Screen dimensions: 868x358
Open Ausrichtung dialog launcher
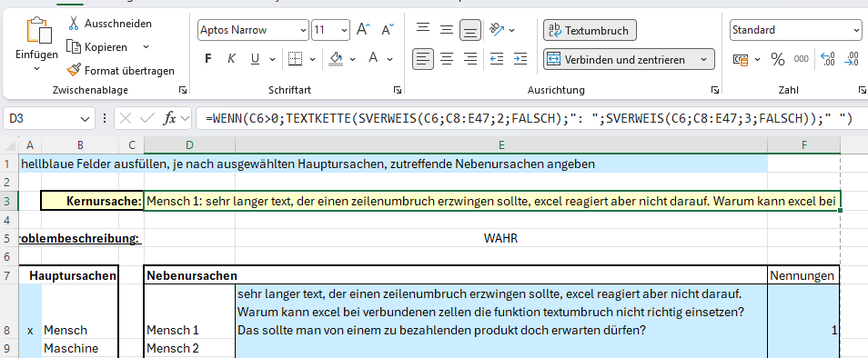[x=715, y=90]
